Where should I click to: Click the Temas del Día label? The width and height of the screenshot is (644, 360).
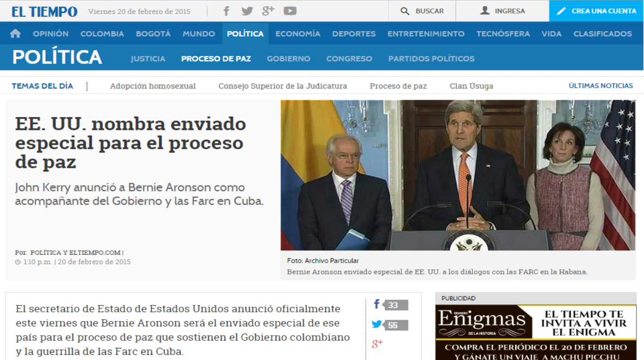coord(42,86)
